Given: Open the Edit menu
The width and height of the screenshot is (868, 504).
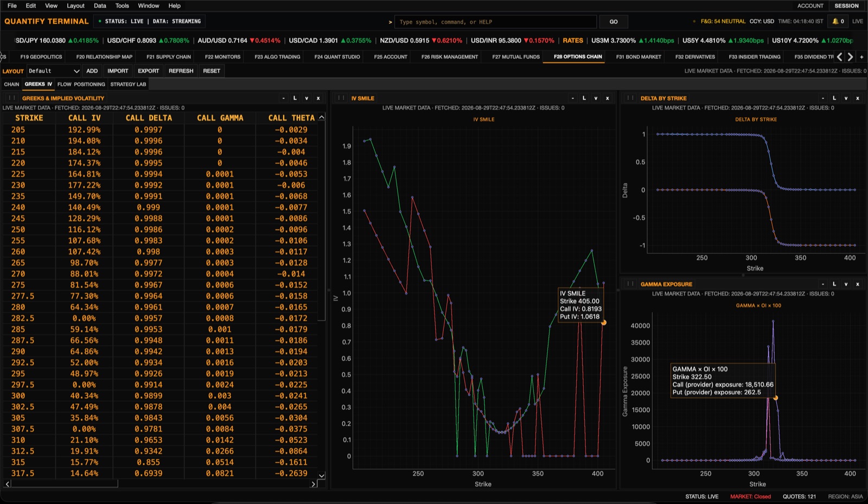Looking at the screenshot, I should (31, 5).
